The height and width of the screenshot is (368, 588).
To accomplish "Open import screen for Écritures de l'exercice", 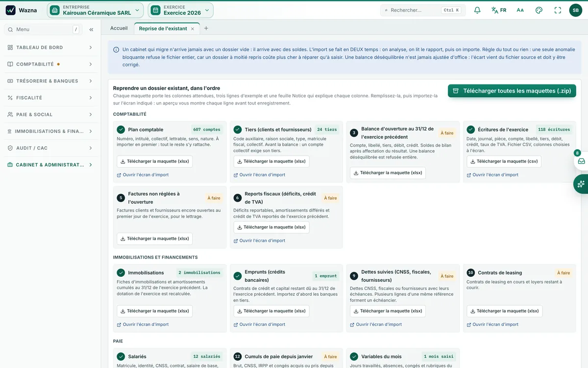I will coord(492,175).
